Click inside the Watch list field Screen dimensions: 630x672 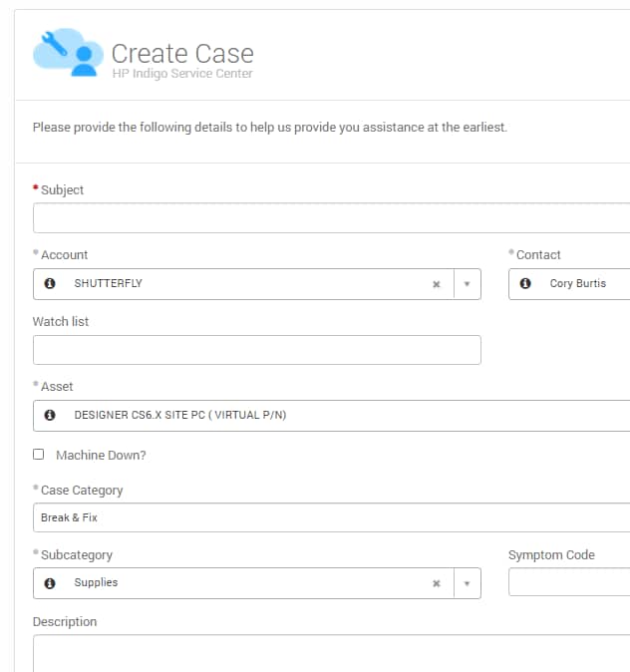pos(257,350)
